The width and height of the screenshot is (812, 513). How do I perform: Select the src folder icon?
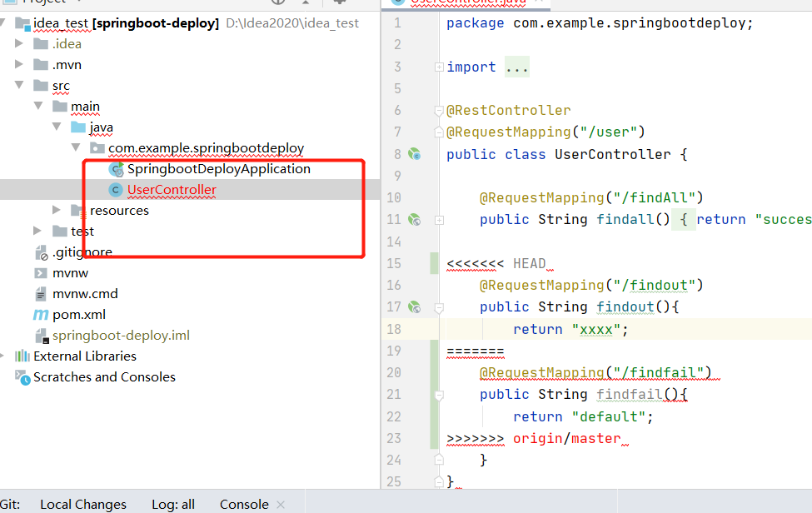[41, 86]
